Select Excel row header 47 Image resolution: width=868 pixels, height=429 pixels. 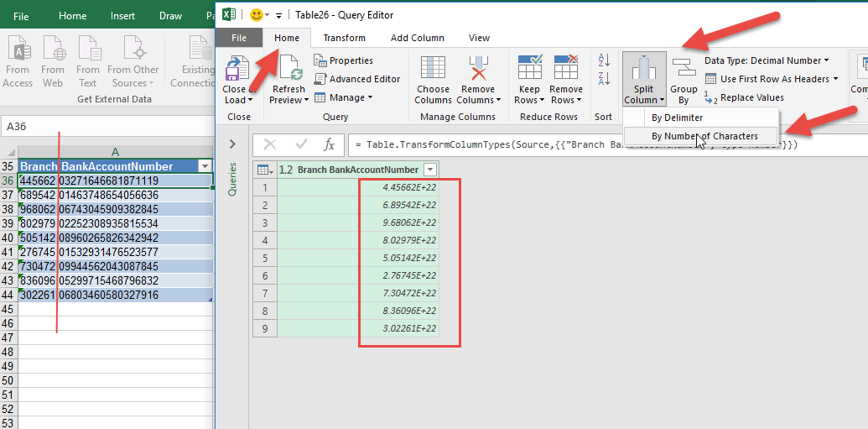click(9, 337)
